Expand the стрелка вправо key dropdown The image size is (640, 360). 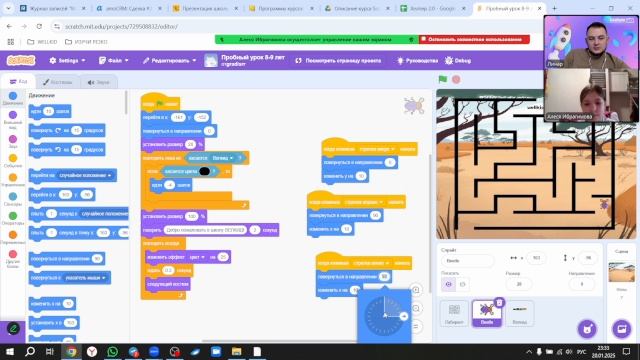click(364, 202)
